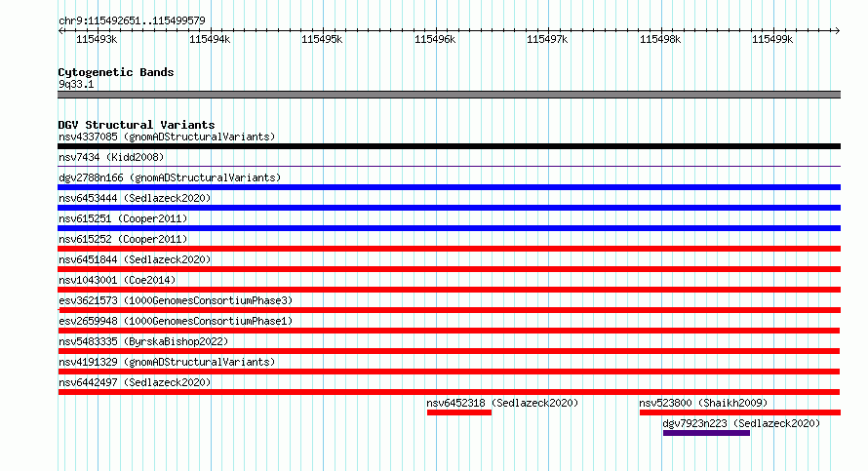Click the DGV Structural Variants track title

[137, 125]
